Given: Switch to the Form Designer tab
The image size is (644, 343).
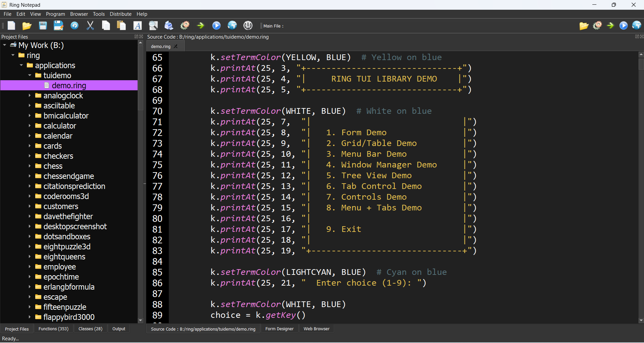Looking at the screenshot, I should pyautogui.click(x=279, y=329).
